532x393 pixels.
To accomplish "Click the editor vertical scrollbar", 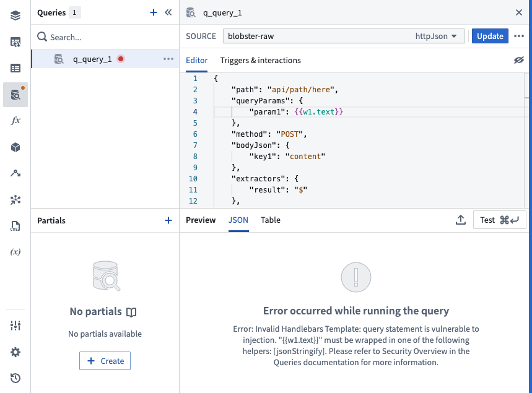I will pos(526,140).
